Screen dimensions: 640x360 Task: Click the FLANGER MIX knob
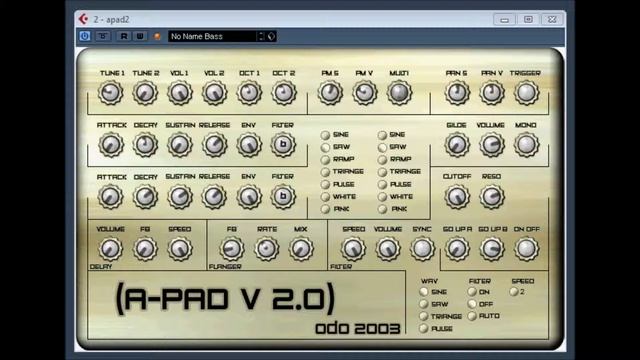pos(301,249)
